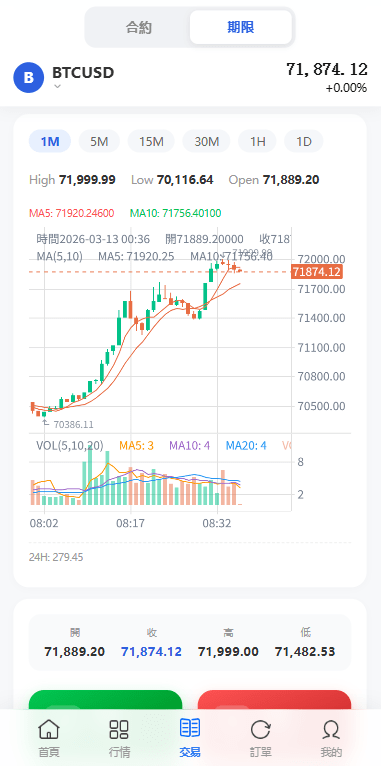The height and width of the screenshot is (766, 381).
Task: Tap the BTC coin avatar icon
Action: coord(29,77)
